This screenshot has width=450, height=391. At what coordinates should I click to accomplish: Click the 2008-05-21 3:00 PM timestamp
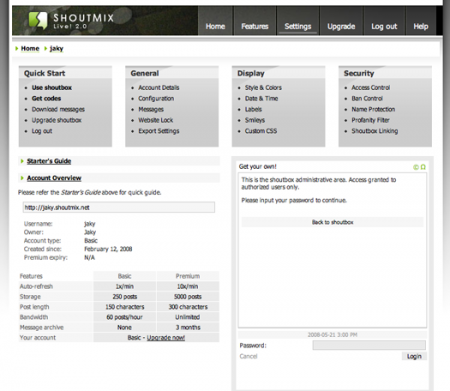tap(332, 335)
